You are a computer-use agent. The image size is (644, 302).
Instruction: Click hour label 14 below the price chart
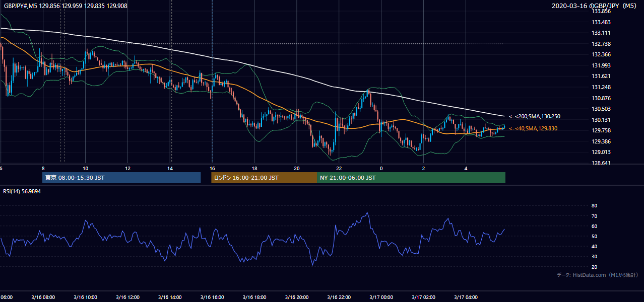point(170,169)
